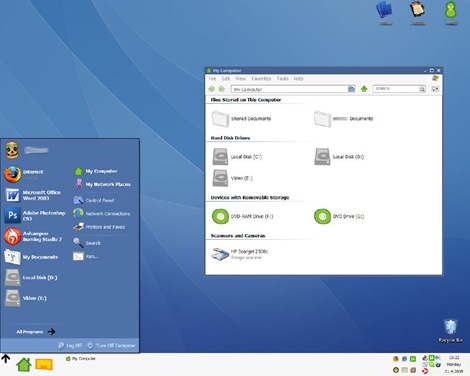Select Video (E:) drive in My Computer window
Viewport: 470px width, 376px height.
tap(233, 178)
